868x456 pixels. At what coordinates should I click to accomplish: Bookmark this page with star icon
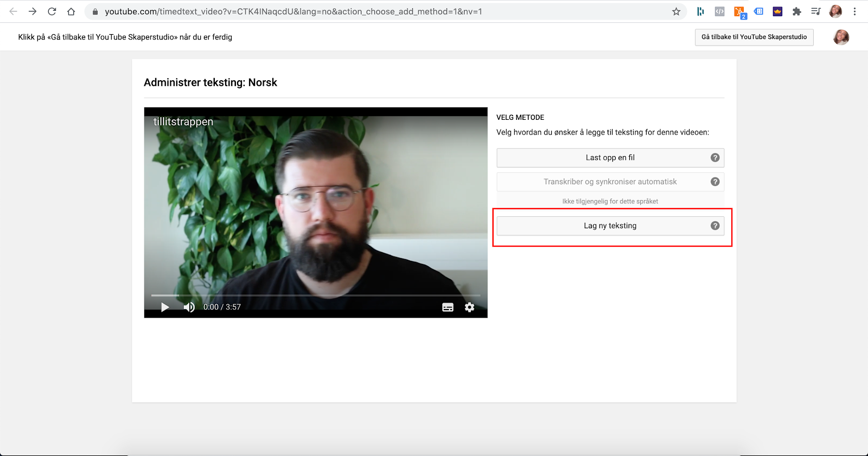676,11
